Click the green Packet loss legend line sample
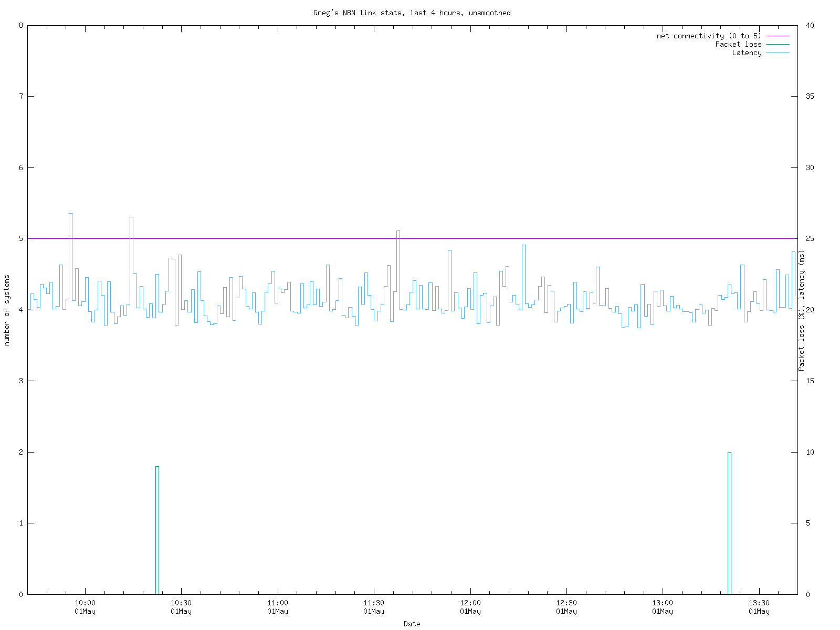 click(x=778, y=44)
